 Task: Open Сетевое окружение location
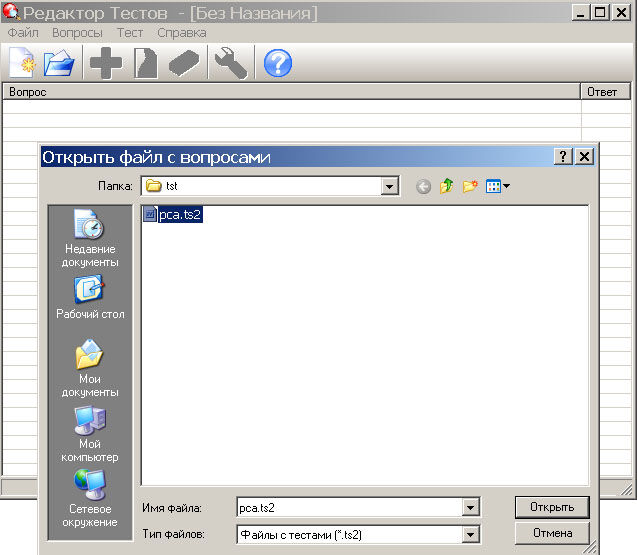90,499
